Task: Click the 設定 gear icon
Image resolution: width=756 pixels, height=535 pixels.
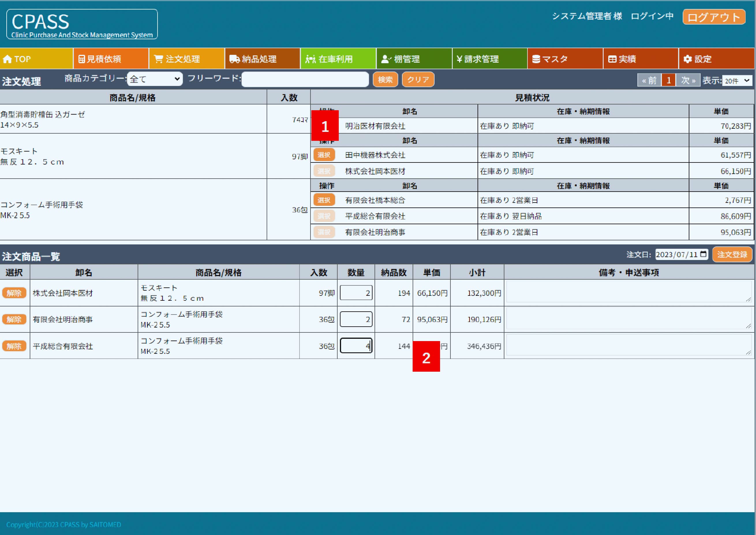Action: pos(688,59)
